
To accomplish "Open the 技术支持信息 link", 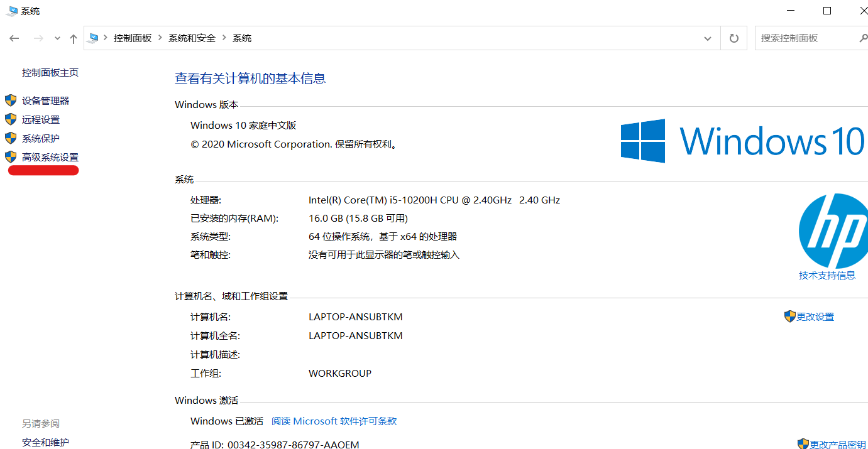I will click(x=827, y=275).
